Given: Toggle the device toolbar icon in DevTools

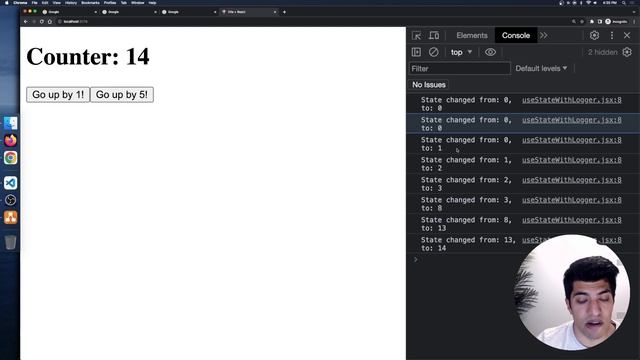Looking at the screenshot, I should tap(434, 36).
